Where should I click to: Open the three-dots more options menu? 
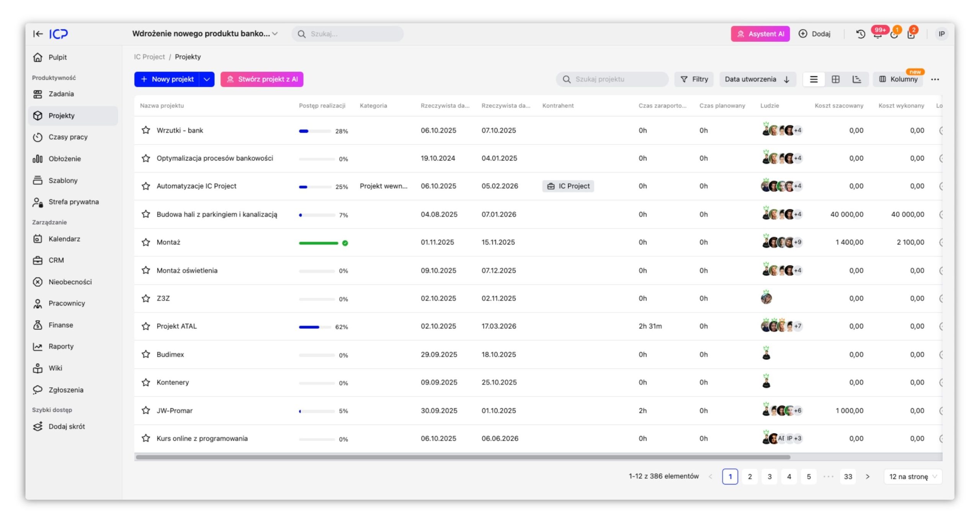pos(935,79)
